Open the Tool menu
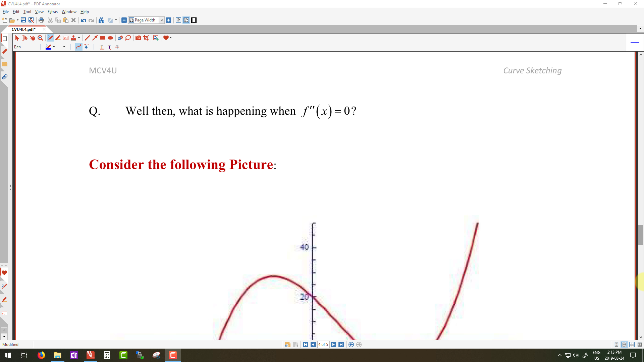 click(x=27, y=12)
